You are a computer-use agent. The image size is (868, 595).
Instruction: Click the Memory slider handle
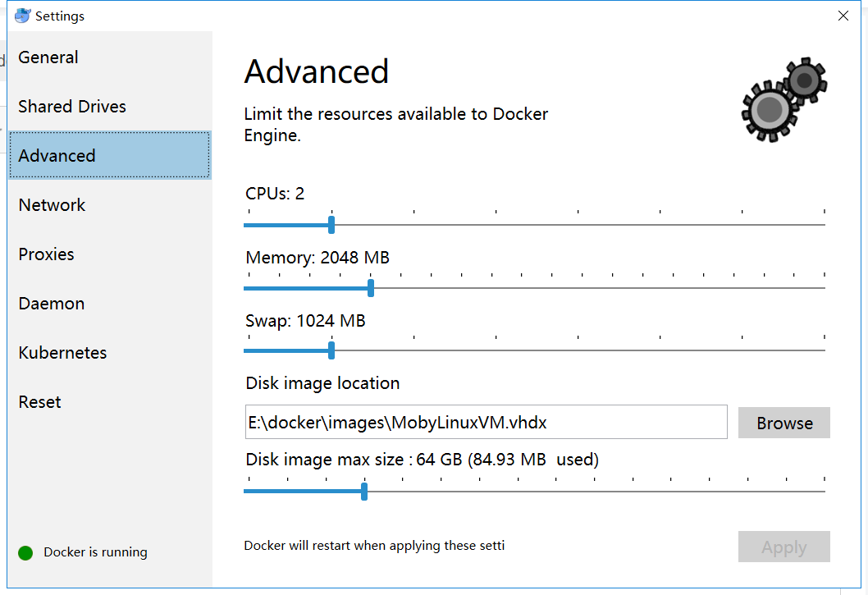[x=371, y=288]
